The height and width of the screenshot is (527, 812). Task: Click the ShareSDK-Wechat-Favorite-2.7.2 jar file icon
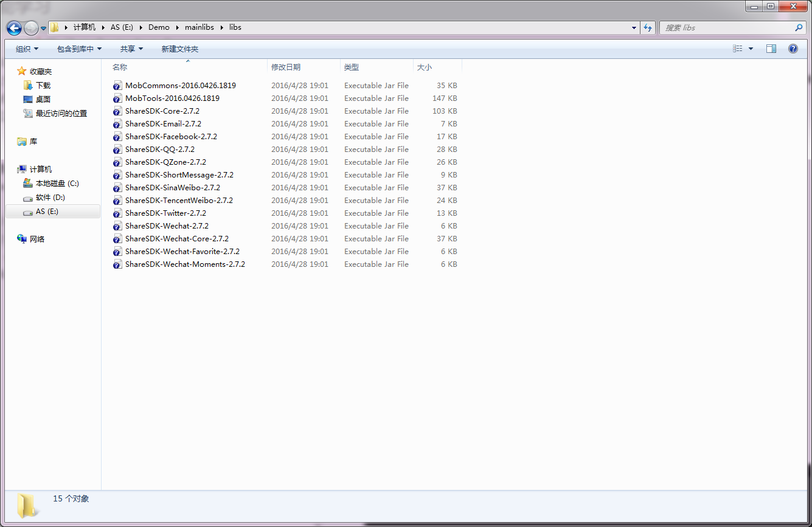[117, 252]
